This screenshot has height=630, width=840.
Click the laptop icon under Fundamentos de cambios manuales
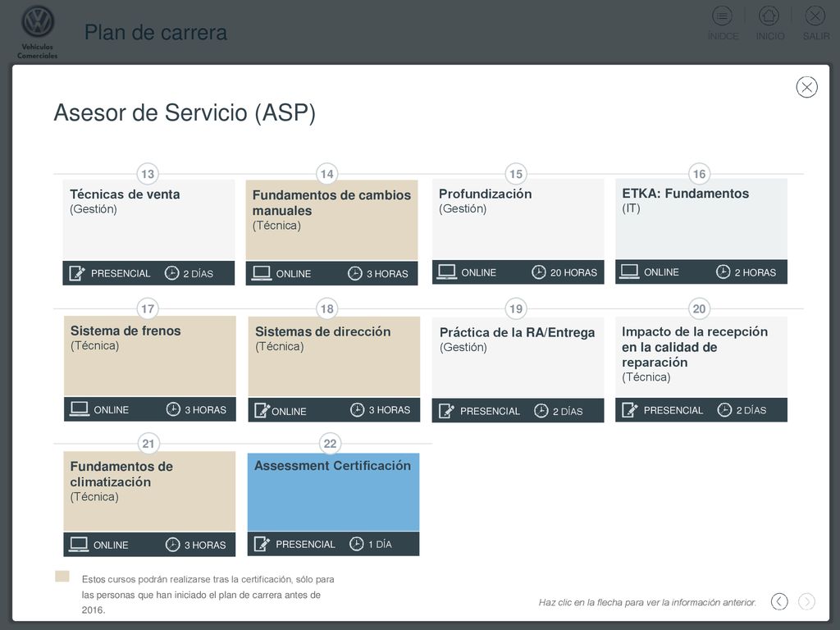tap(262, 273)
